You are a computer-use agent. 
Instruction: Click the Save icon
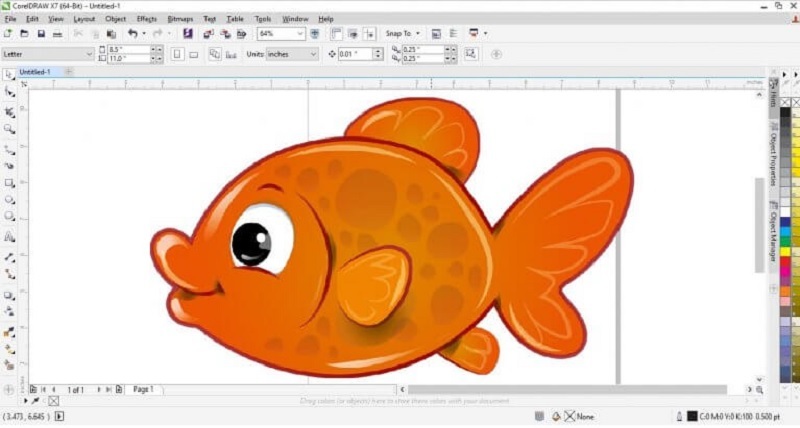coord(41,34)
